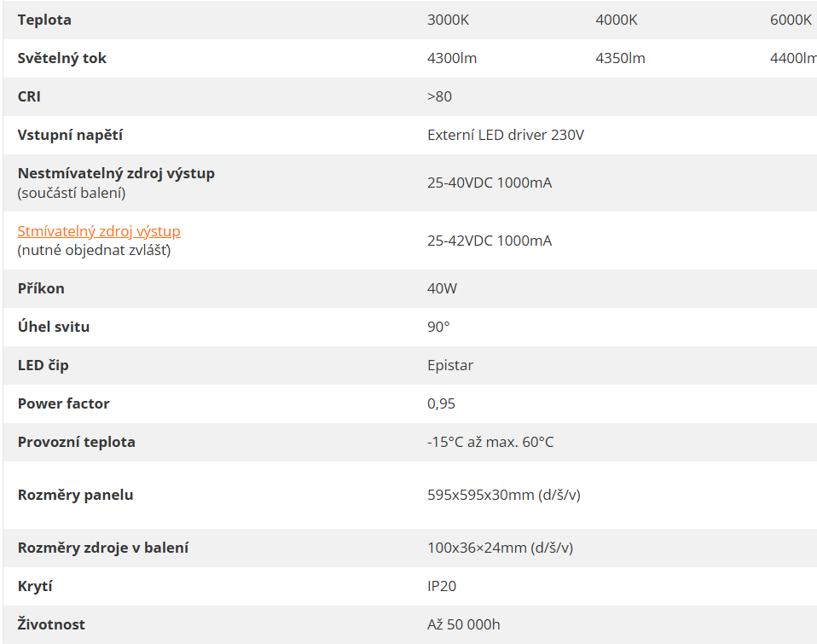Click the Teplota row label

pos(44,20)
